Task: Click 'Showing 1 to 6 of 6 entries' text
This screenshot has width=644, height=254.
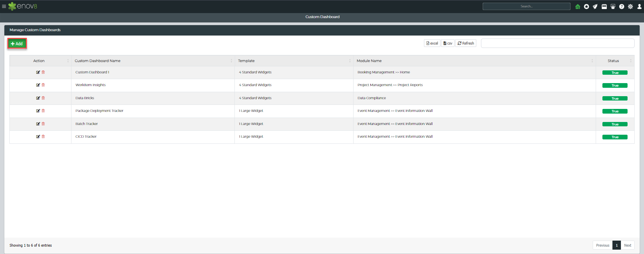Action: (x=31, y=245)
